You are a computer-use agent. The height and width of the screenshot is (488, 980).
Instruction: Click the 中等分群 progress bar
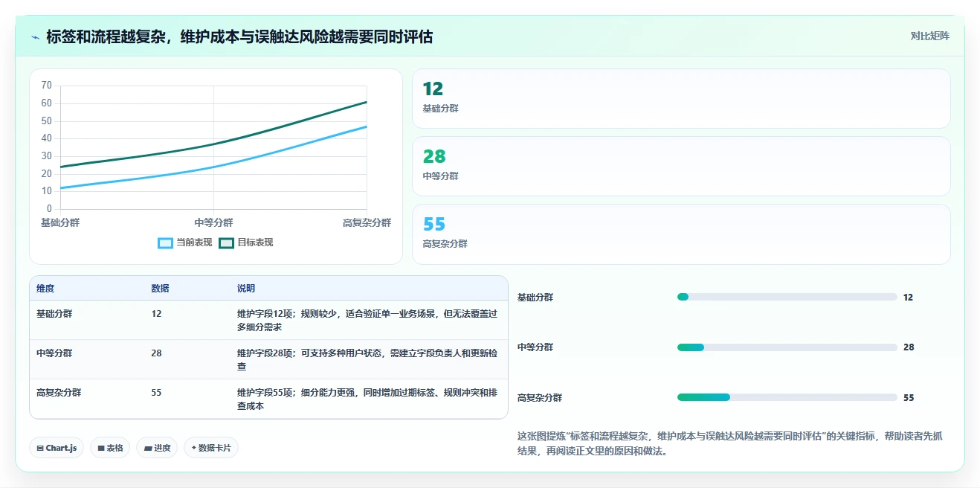787,347
